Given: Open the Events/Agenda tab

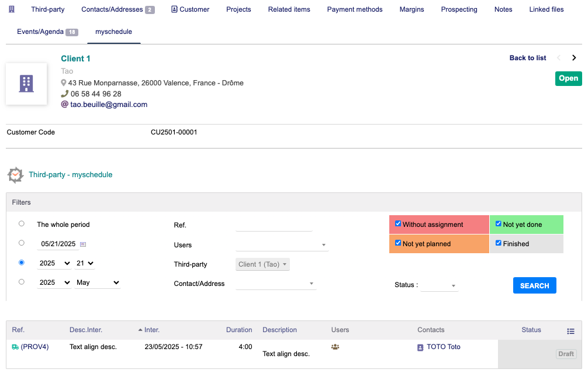Looking at the screenshot, I should click(x=40, y=32).
